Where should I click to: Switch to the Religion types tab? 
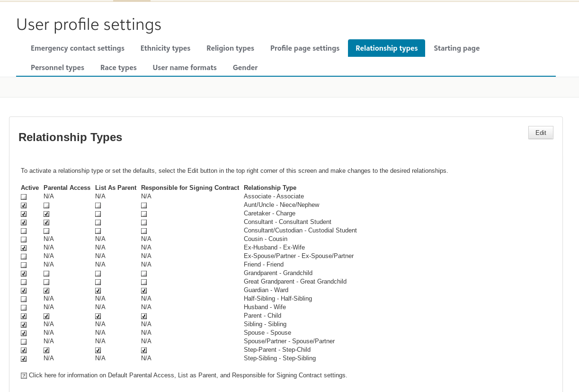click(x=230, y=48)
